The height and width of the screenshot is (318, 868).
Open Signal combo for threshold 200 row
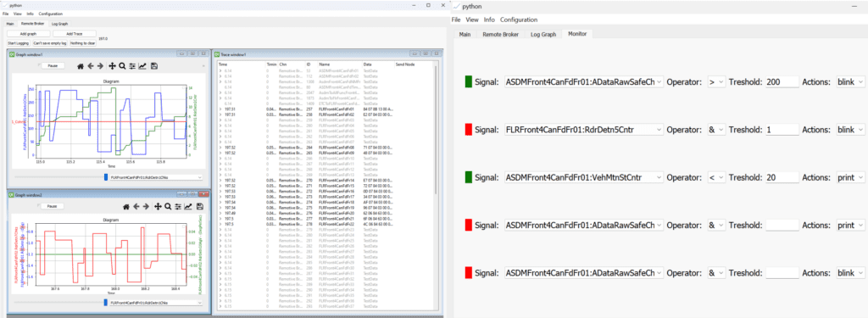pyautogui.click(x=584, y=82)
